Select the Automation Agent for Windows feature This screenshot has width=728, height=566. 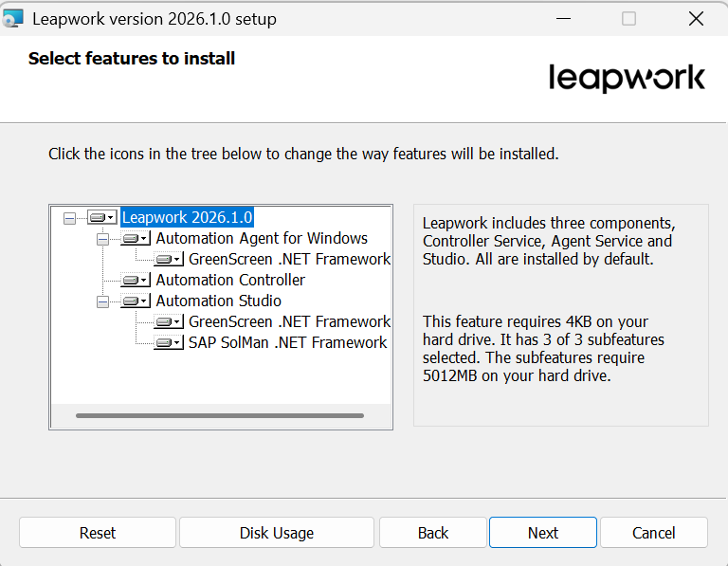pos(262,238)
